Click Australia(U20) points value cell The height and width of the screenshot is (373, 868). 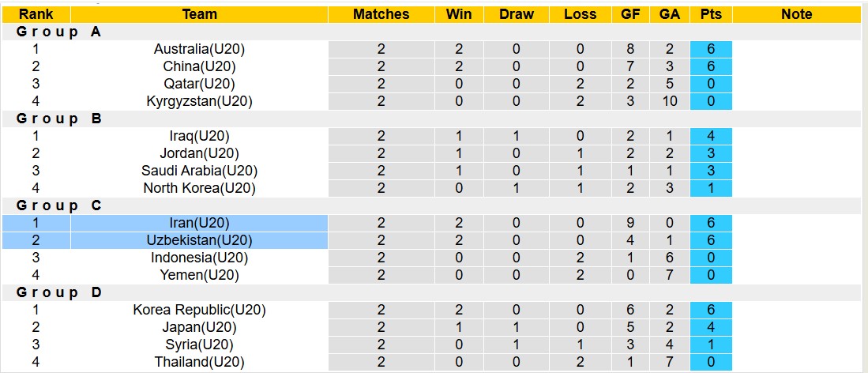(710, 49)
